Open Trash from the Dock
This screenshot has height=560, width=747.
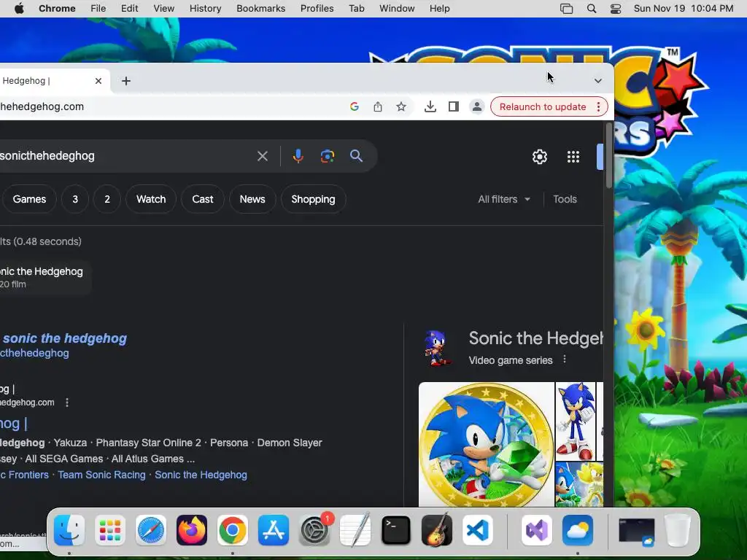(678, 530)
